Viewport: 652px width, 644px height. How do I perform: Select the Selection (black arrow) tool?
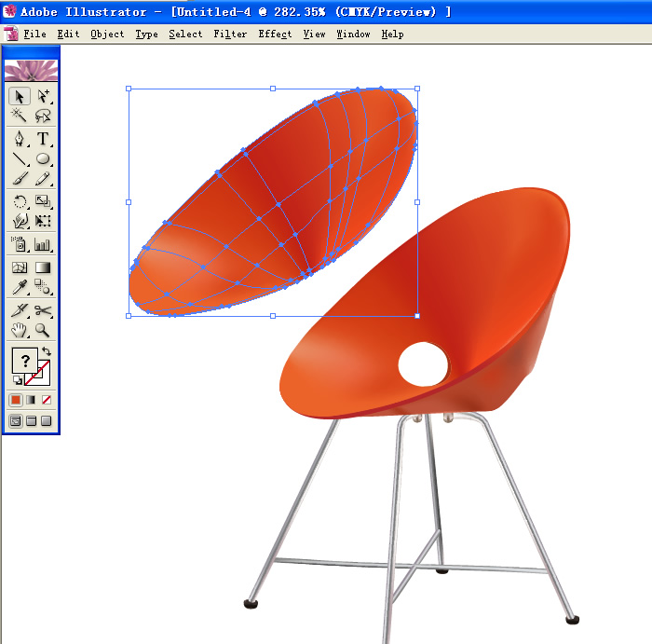(20, 97)
